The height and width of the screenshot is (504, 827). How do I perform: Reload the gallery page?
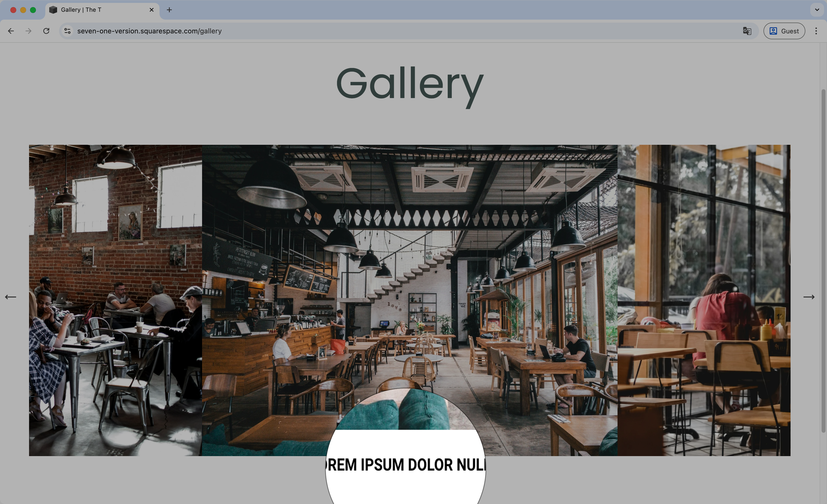coord(46,31)
